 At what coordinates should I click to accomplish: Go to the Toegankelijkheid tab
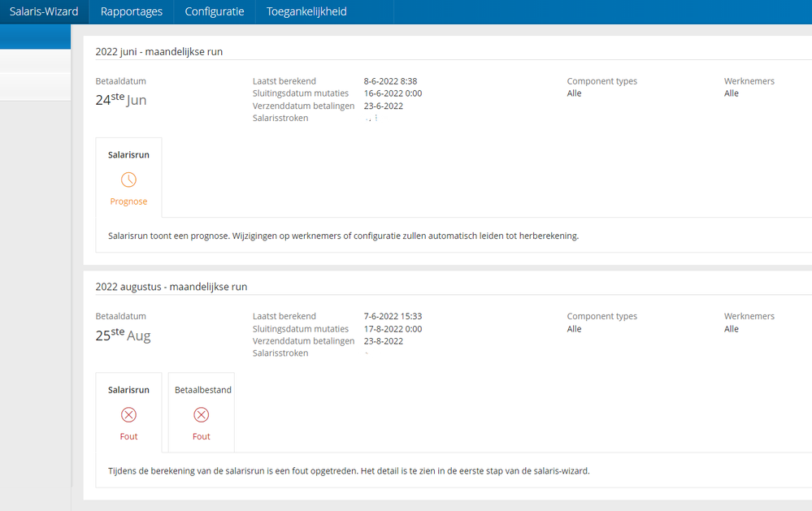(x=306, y=11)
